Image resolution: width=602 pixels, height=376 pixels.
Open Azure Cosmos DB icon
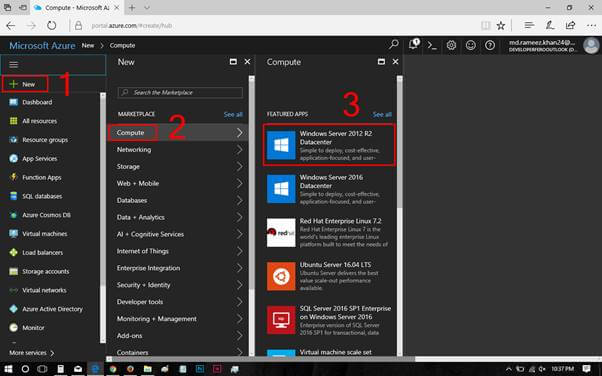pyautogui.click(x=13, y=215)
